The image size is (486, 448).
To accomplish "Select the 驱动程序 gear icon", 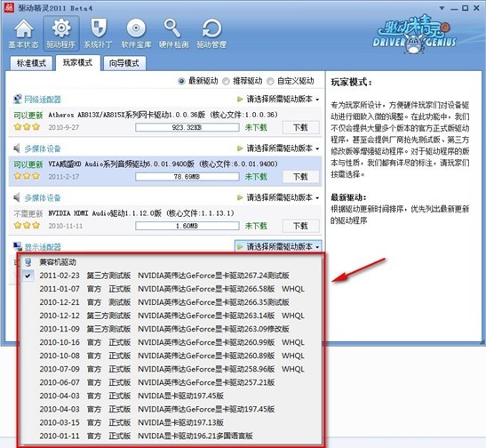I will 61,34.
